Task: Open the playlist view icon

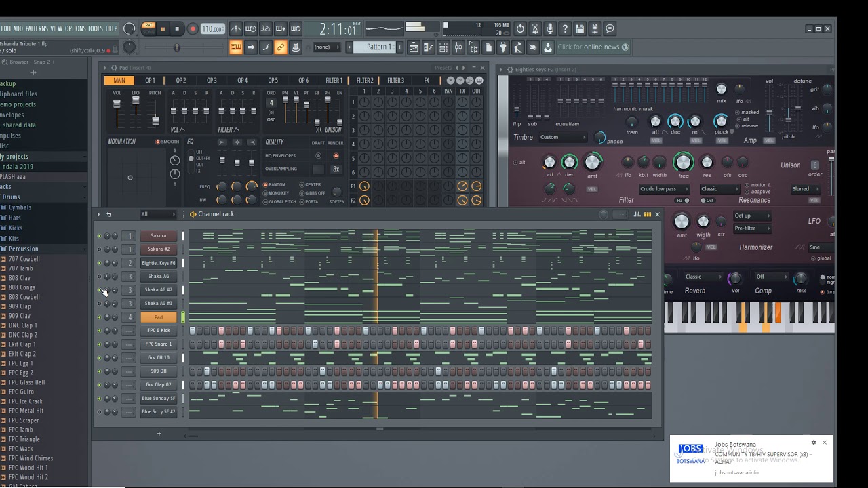Action: point(414,47)
